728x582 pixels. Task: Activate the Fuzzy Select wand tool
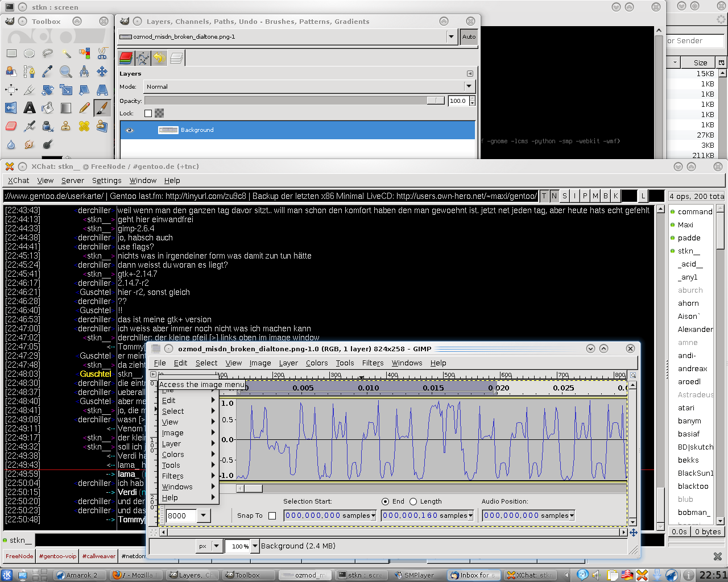click(66, 53)
